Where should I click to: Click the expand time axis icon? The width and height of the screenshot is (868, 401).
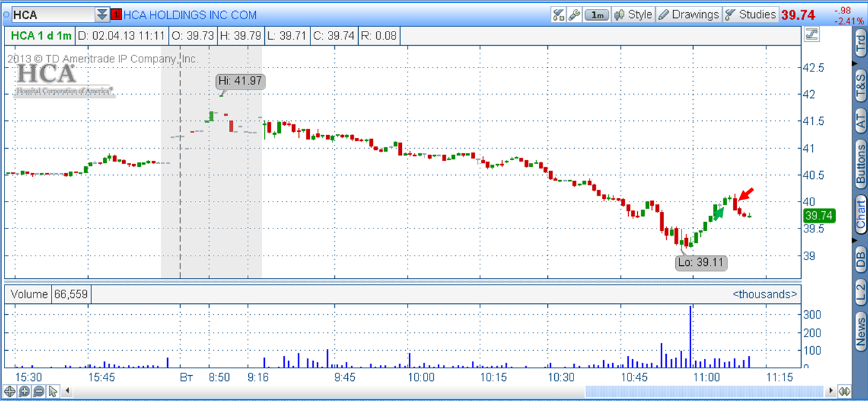[x=845, y=391]
